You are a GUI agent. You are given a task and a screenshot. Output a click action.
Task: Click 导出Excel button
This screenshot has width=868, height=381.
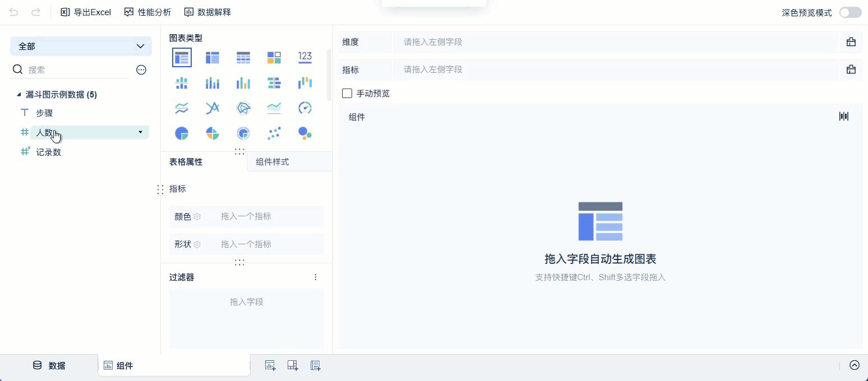86,12
